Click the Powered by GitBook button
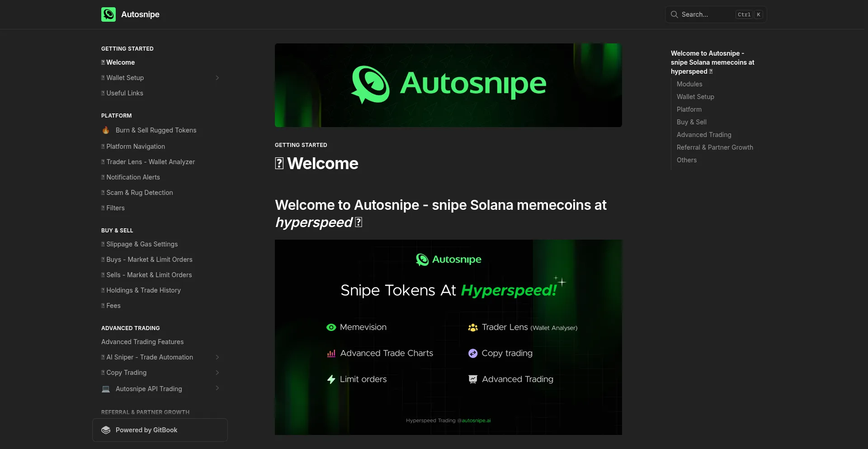 coord(160,430)
